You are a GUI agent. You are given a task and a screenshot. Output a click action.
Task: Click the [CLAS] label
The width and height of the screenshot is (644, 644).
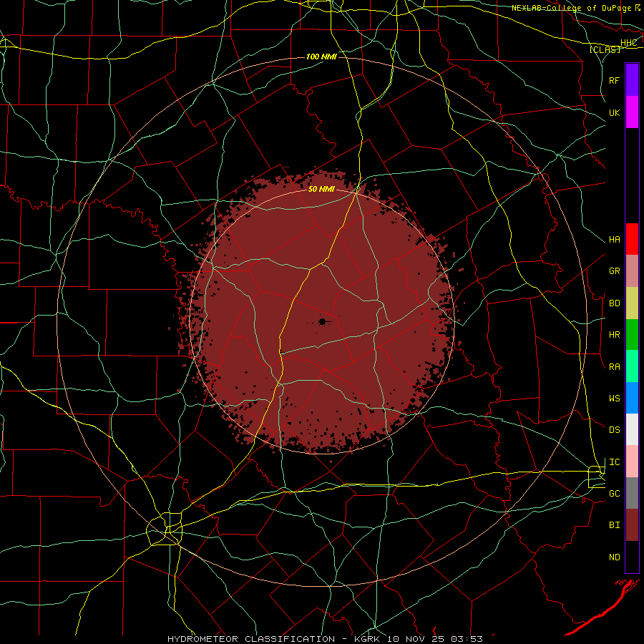click(605, 49)
